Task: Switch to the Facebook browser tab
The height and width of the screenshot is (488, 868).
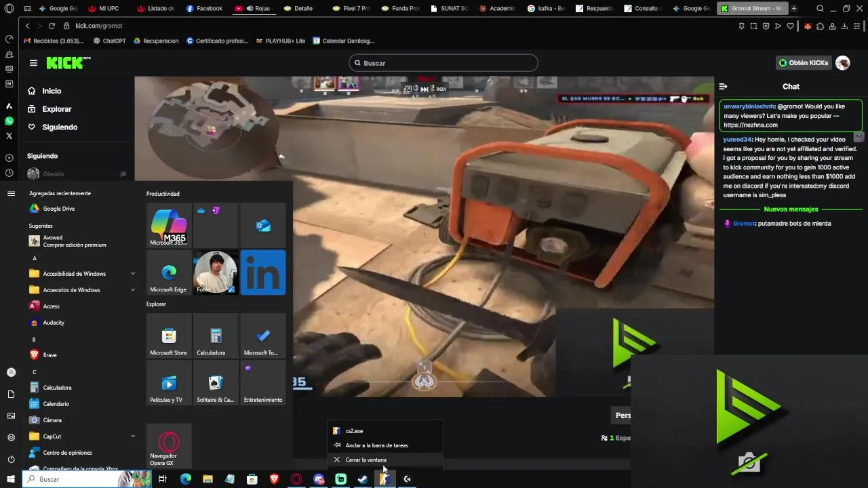Action: click(205, 9)
